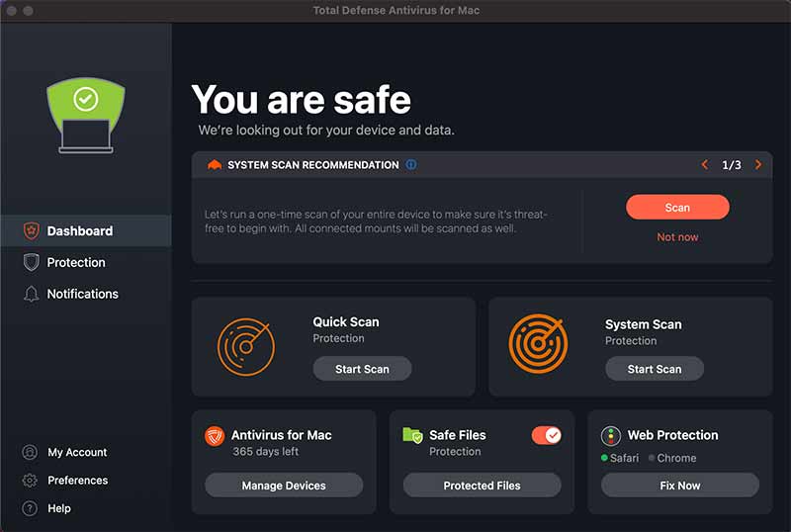
Task: Click the info icon beside System Scan Recommendation
Action: (x=411, y=164)
